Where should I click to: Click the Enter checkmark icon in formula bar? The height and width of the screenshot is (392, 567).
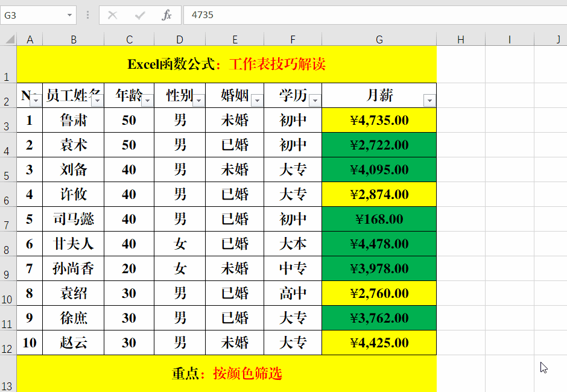pyautogui.click(x=140, y=15)
